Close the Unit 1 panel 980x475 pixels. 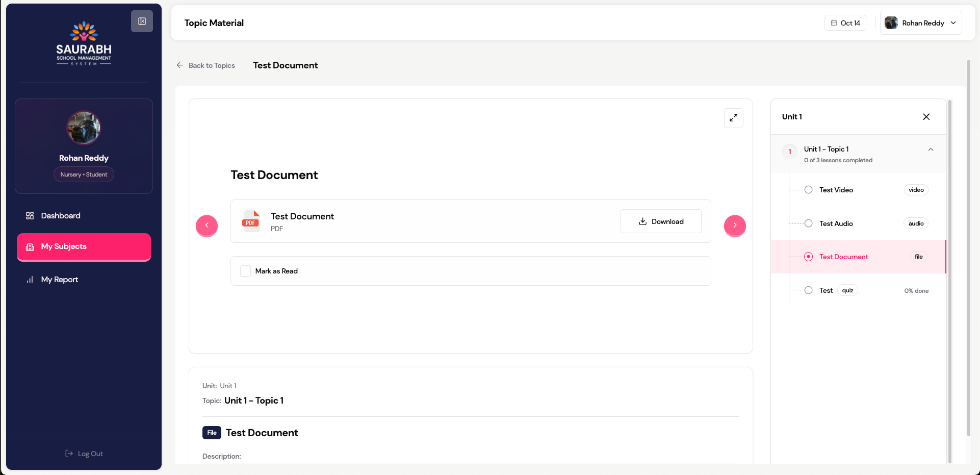[x=926, y=117]
